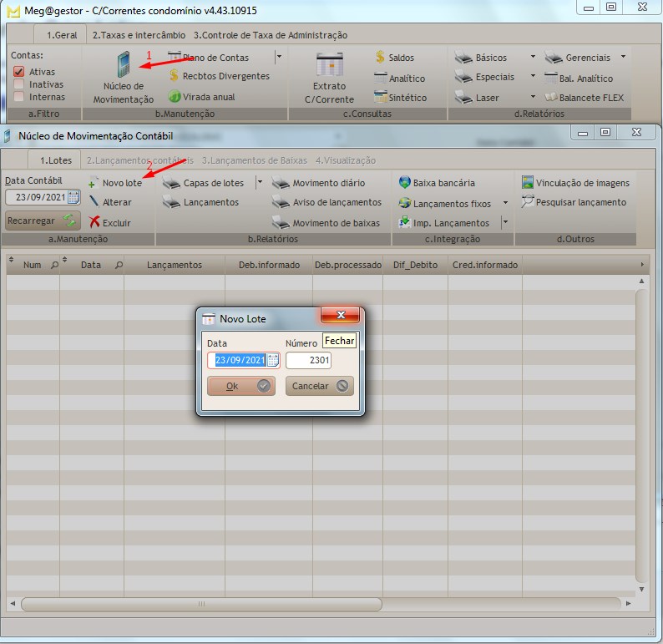
Task: Click Pesquisar lançamento search icon
Action: pos(527,202)
